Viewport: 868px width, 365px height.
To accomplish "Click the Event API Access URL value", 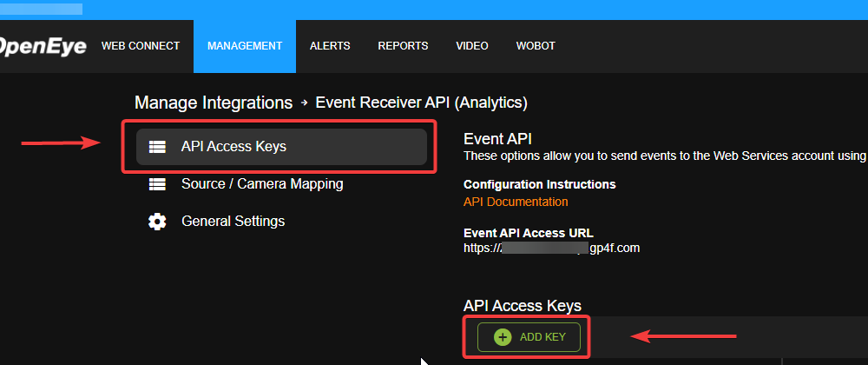I will [551, 249].
